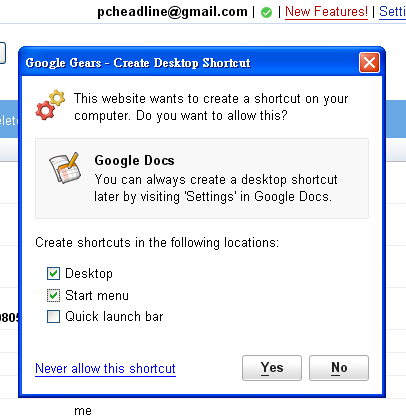This screenshot has height=419, width=406.
Task: Open the New Features! link
Action: point(326,12)
